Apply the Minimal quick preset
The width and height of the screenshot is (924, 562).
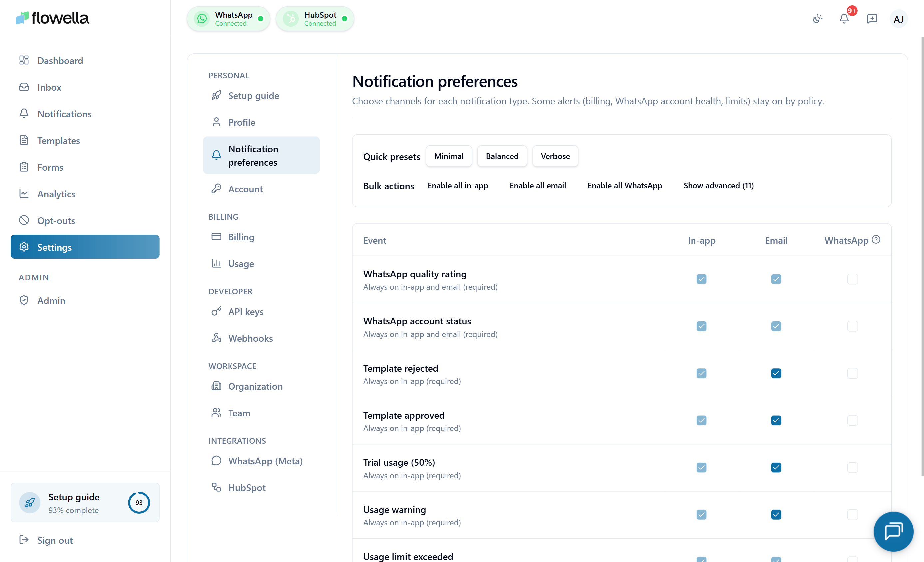[x=448, y=156]
